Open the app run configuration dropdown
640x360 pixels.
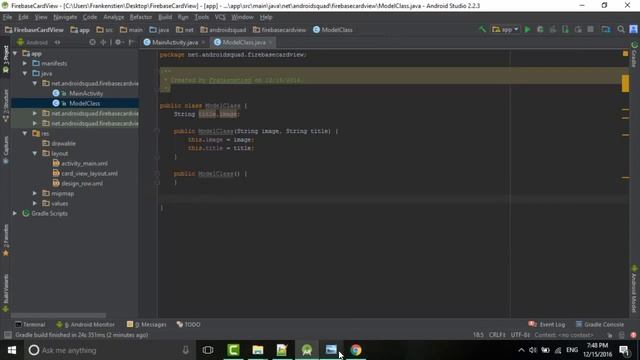[x=505, y=29]
